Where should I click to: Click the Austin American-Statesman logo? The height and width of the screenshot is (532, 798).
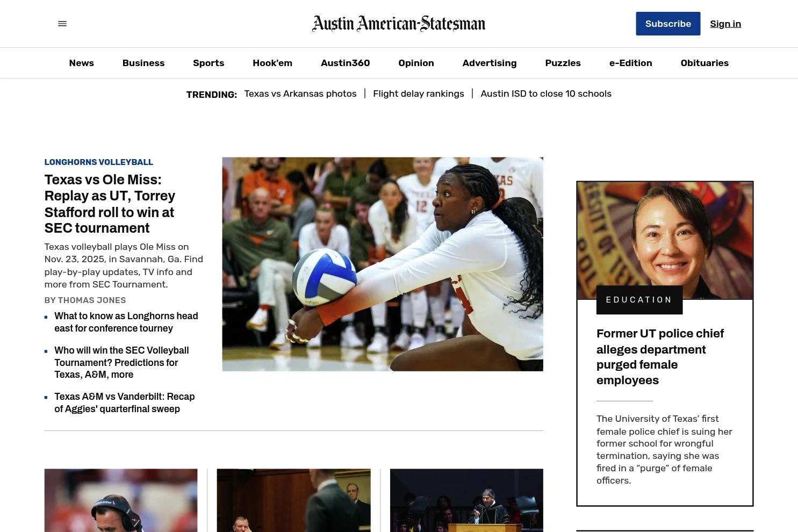click(399, 24)
